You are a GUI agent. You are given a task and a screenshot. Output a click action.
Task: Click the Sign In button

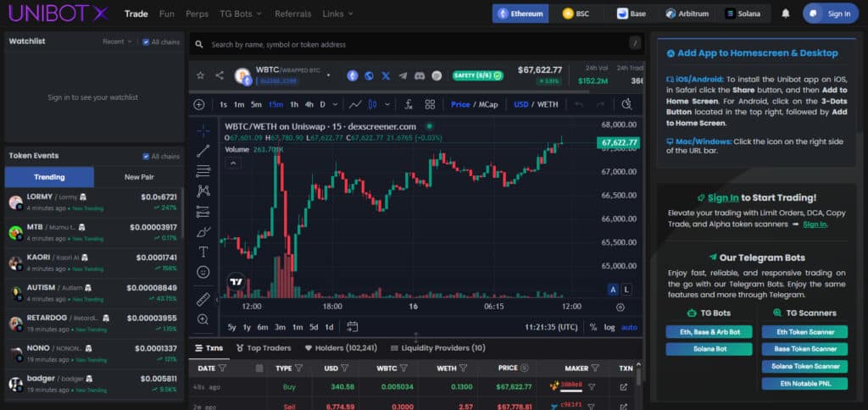[831, 14]
